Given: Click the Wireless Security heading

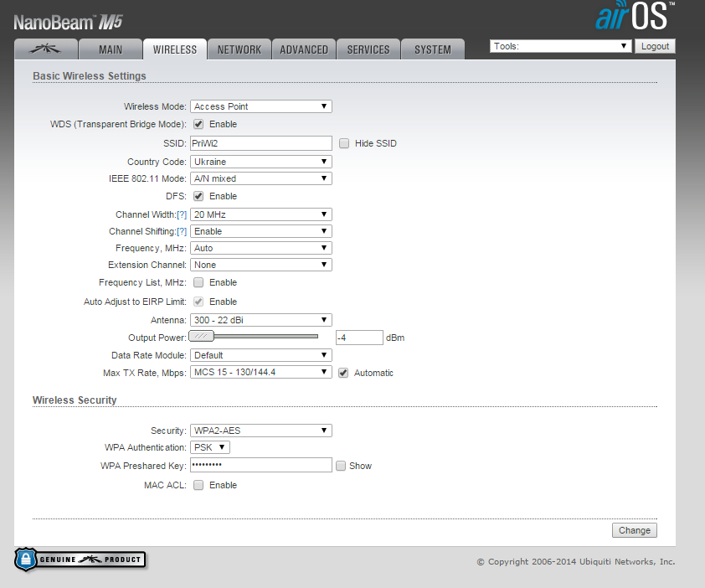Looking at the screenshot, I should click(75, 400).
